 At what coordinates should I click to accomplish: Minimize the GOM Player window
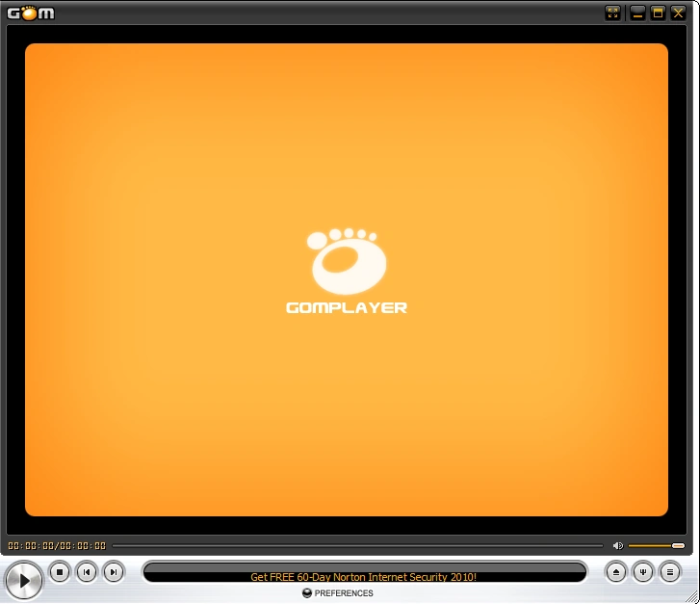(637, 13)
